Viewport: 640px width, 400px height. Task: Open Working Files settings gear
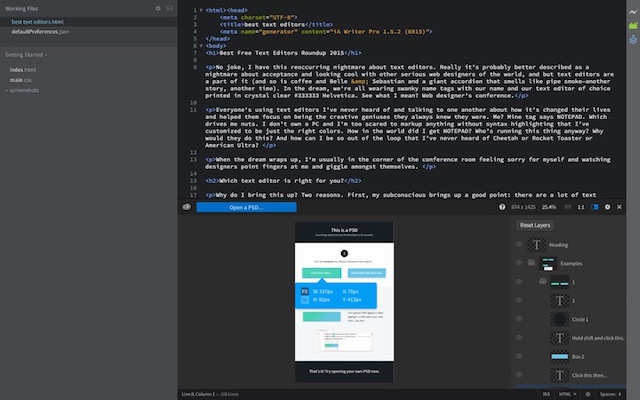tap(158, 8)
